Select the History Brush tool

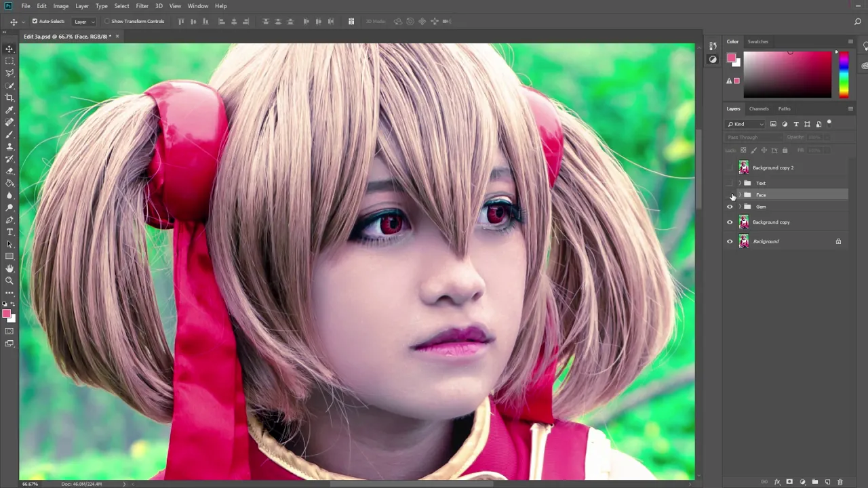[x=9, y=159]
